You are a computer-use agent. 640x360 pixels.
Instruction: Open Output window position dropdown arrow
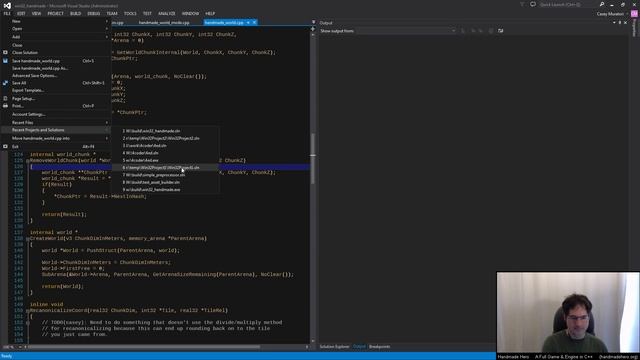pyautogui.click(x=614, y=23)
